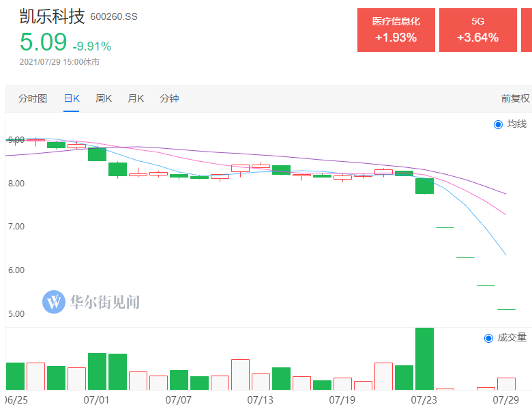
Task: Click the partially visible third sector tile
Action: (x=527, y=30)
